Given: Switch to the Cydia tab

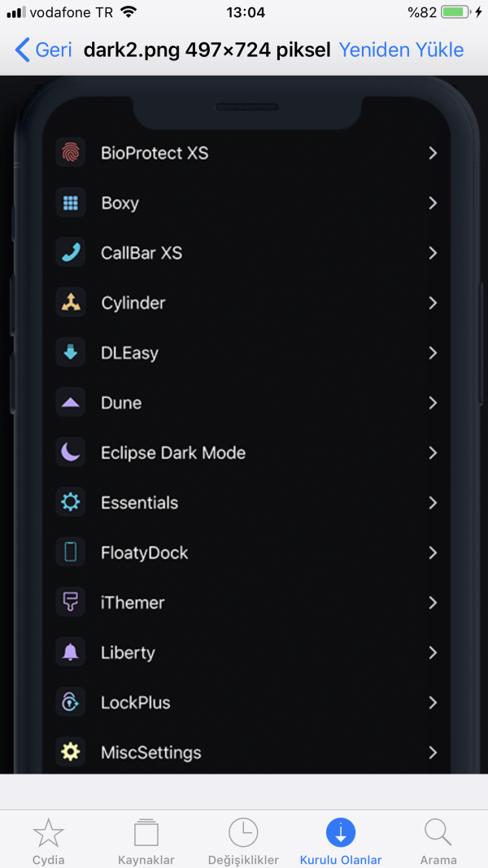Looking at the screenshot, I should point(49,841).
